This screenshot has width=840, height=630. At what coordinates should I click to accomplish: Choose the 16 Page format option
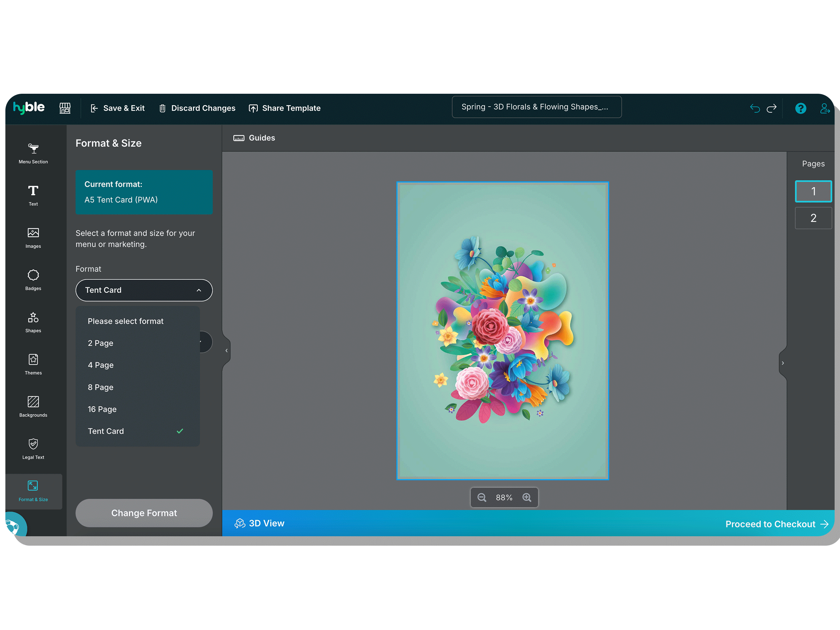coord(102,409)
